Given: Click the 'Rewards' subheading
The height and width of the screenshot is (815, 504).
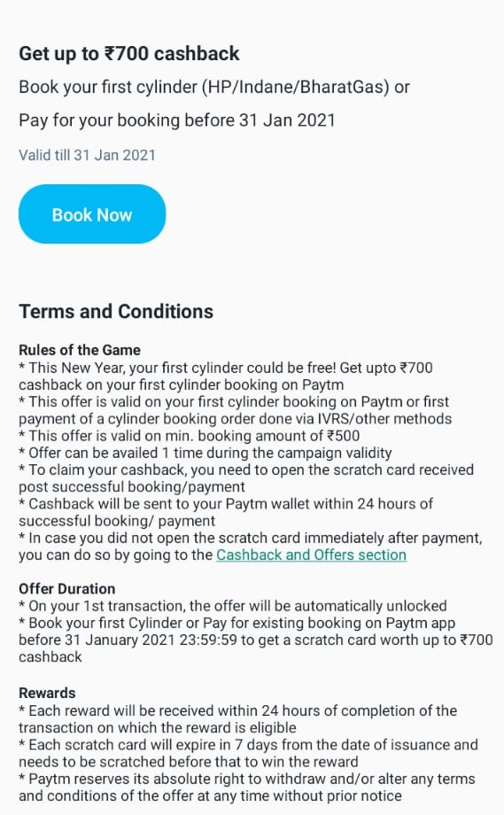Looking at the screenshot, I should tap(47, 693).
